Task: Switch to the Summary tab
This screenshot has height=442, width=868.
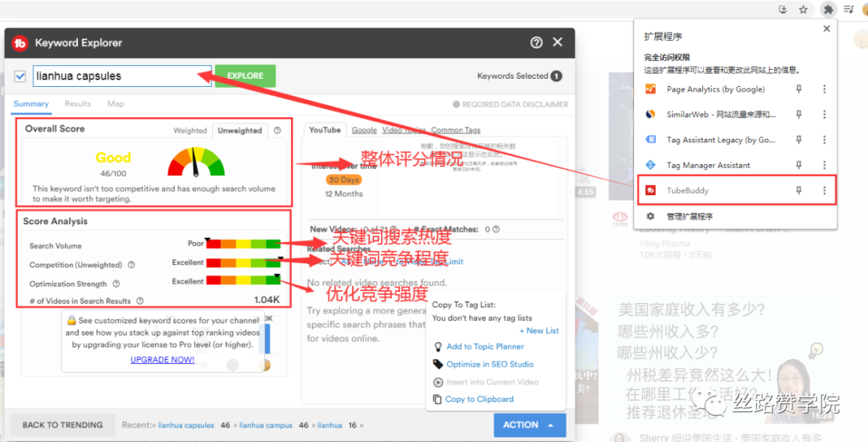Action: pos(31,104)
